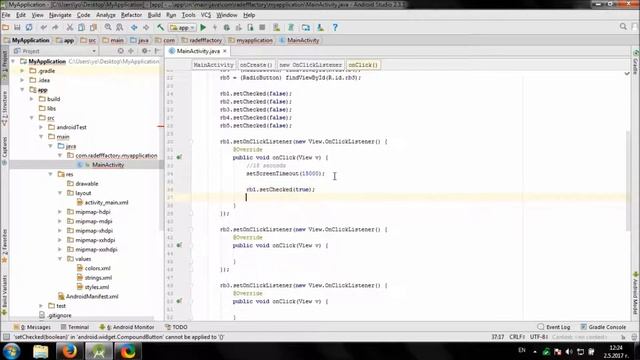Click the UTF-8 encoding in status bar
Viewport: 640px width, 360px height.
[x=538, y=337]
